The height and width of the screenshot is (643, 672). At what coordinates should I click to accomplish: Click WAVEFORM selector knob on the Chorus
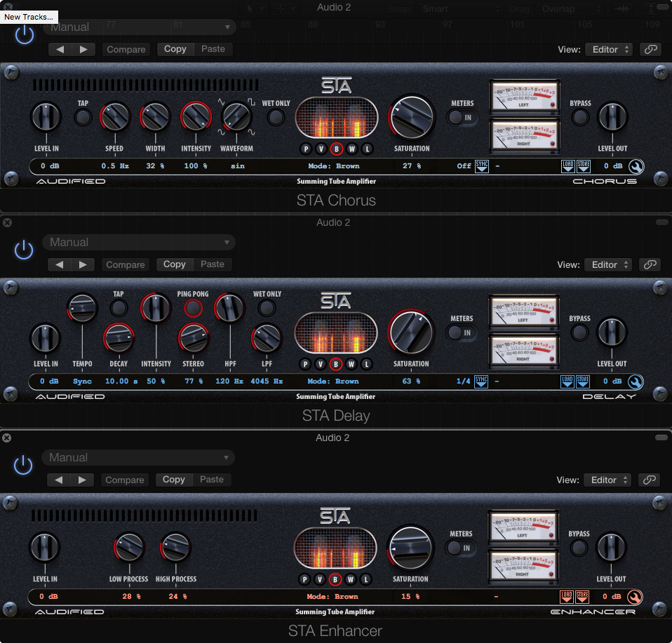coord(236,116)
